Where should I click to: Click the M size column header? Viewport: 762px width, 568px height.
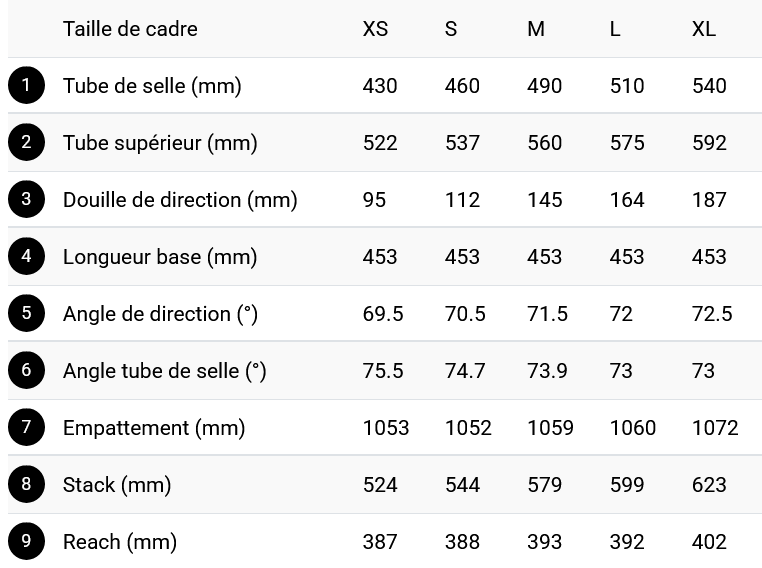click(x=536, y=29)
